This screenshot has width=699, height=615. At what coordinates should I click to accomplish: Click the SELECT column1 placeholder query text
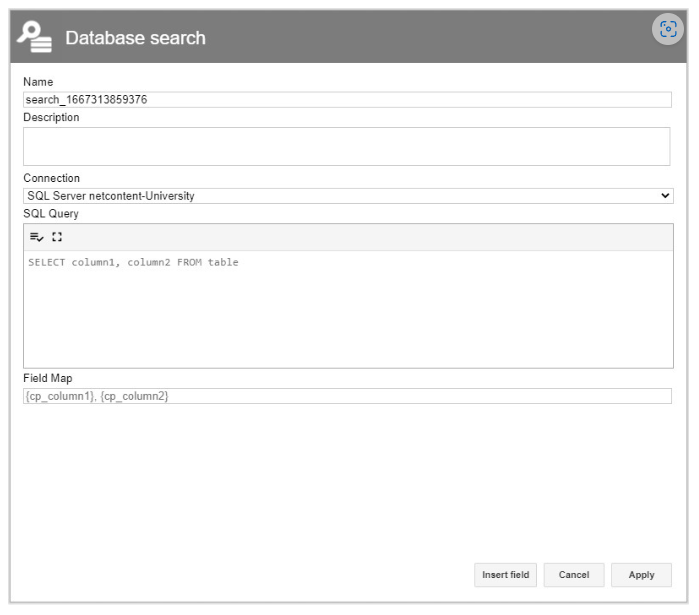click(x=133, y=262)
